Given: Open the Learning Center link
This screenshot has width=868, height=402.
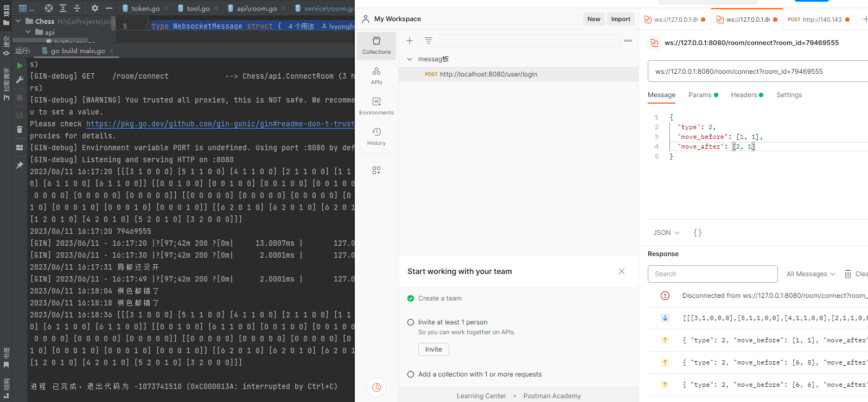Looking at the screenshot, I should tap(481, 396).
